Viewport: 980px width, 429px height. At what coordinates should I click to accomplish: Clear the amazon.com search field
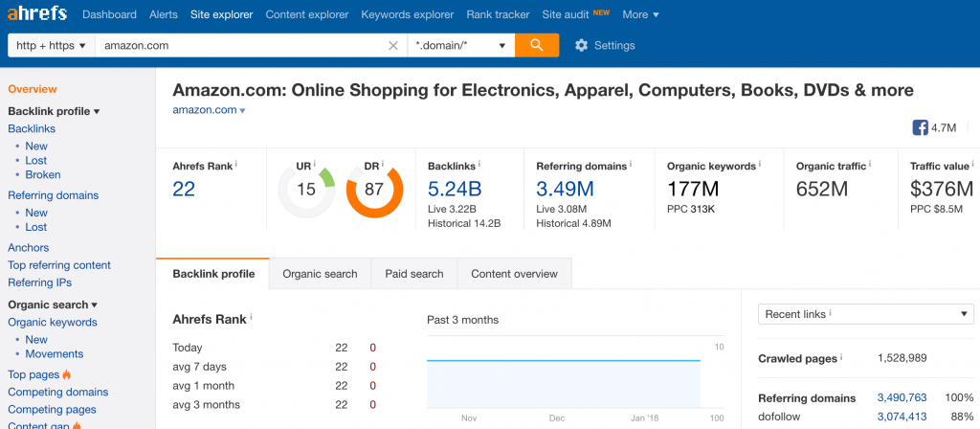point(393,45)
